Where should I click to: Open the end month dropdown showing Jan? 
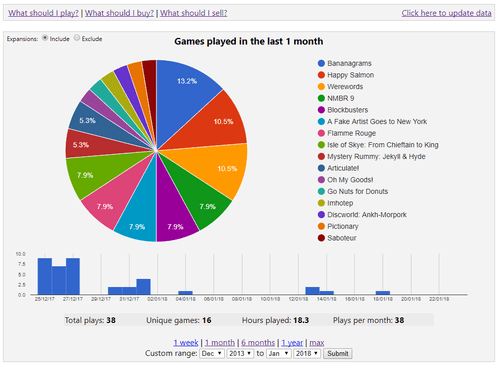(x=278, y=353)
